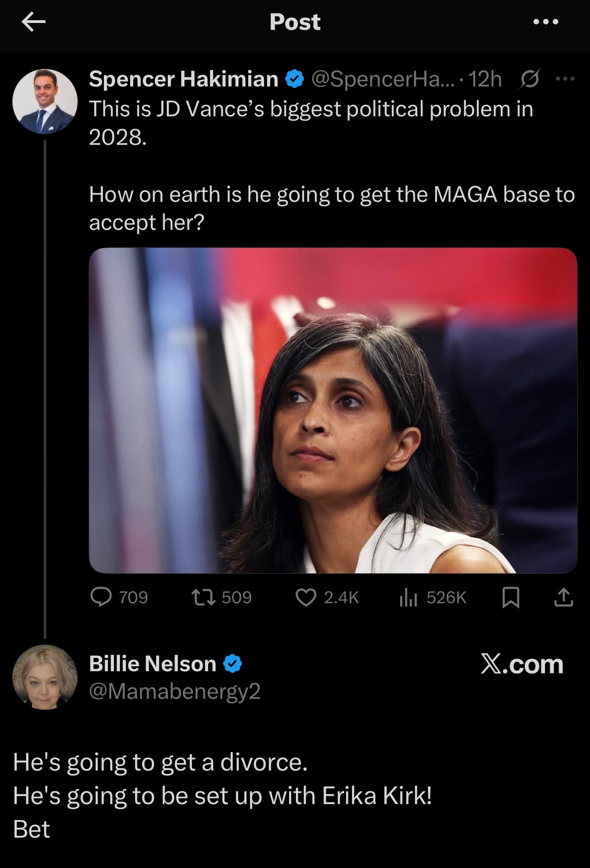This screenshot has height=868, width=590.
Task: Like the tweet with 2.4K likes
Action: [306, 597]
